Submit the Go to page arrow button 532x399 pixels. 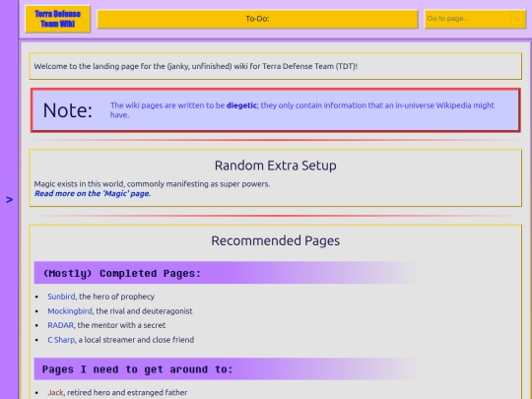click(x=518, y=19)
